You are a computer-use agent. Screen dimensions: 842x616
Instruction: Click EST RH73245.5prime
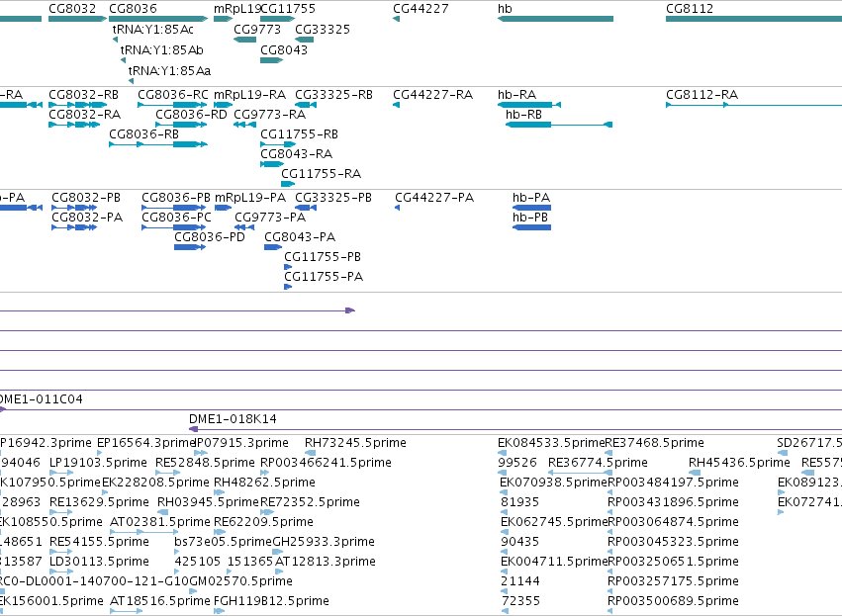[x=311, y=453]
